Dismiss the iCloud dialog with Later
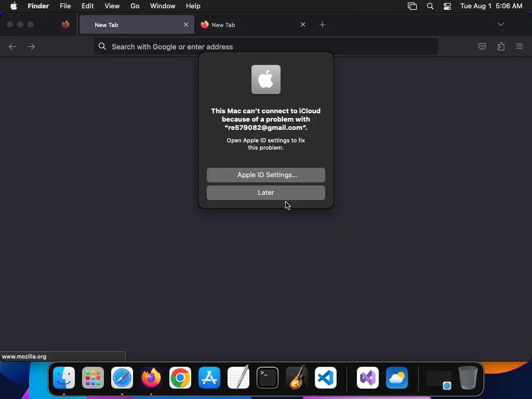 pos(265,192)
